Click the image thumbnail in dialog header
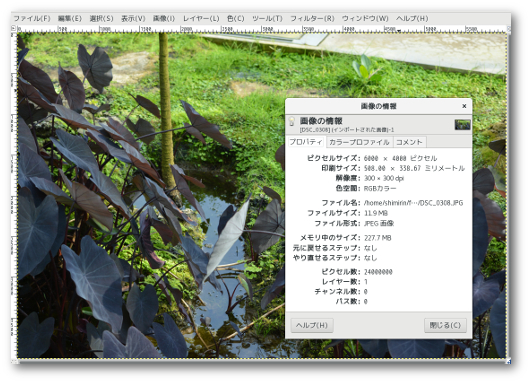 (462, 124)
